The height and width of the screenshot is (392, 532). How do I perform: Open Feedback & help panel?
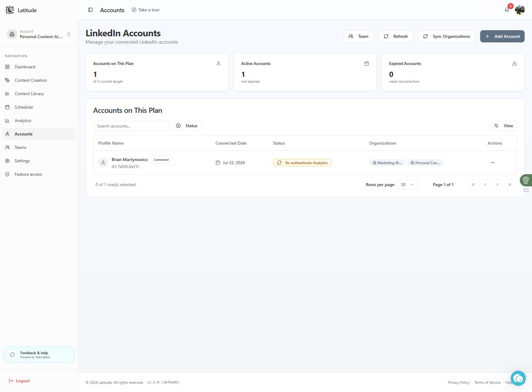tap(39, 354)
